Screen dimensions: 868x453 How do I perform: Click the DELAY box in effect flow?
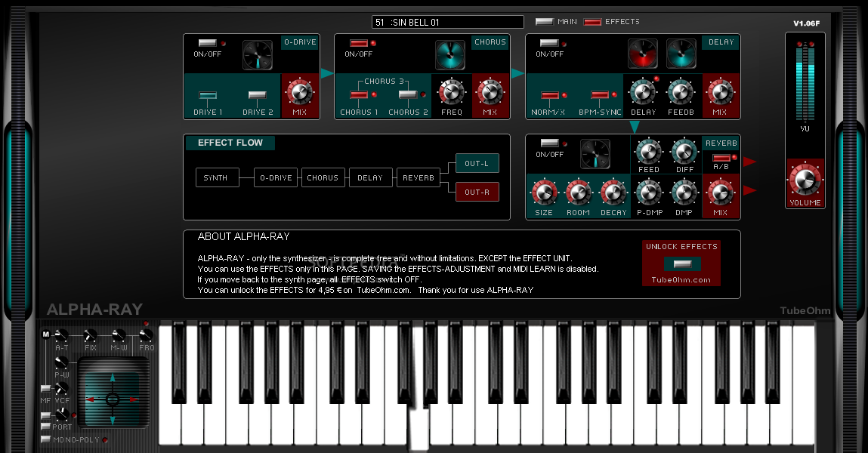(371, 177)
